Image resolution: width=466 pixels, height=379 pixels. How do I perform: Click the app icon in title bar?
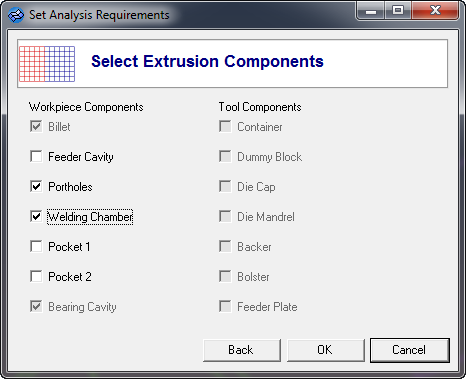pyautogui.click(x=16, y=15)
